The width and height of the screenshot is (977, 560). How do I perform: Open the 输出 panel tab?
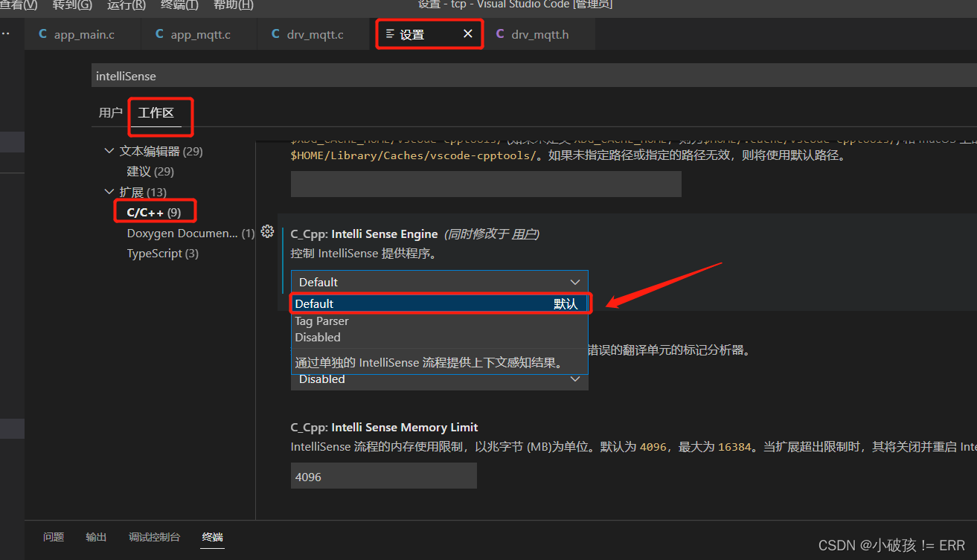coord(96,537)
